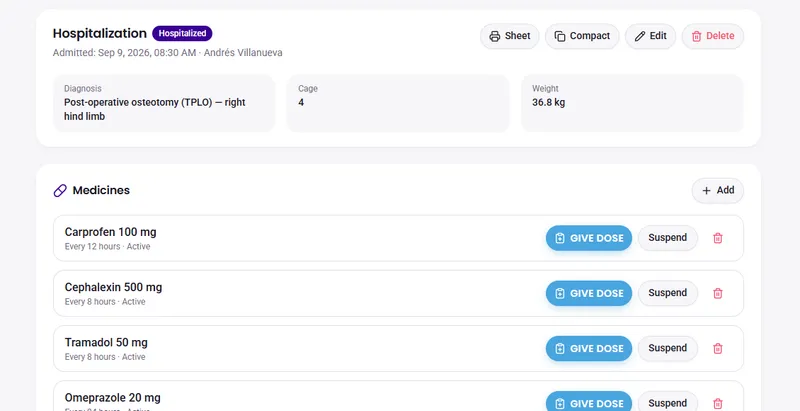Viewport: 800px width, 411px height.
Task: Delete the Carprofen 100 mg medicine entry
Action: pos(717,238)
